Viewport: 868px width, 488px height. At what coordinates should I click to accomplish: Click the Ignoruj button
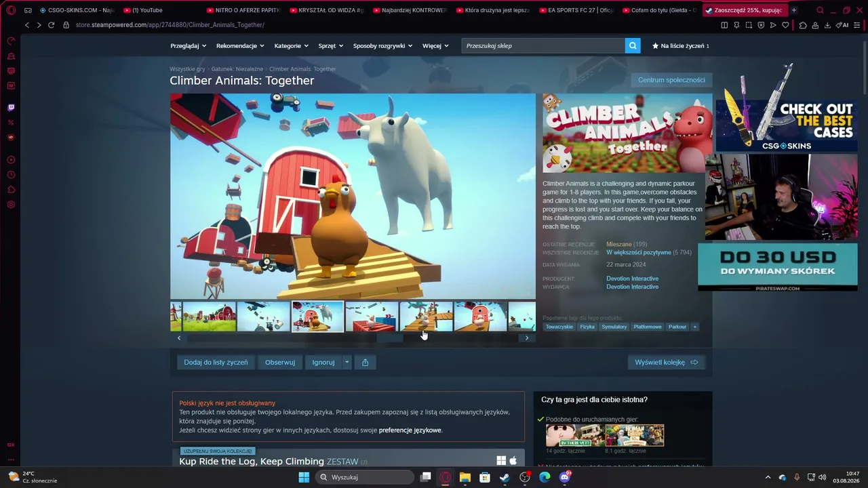point(323,363)
